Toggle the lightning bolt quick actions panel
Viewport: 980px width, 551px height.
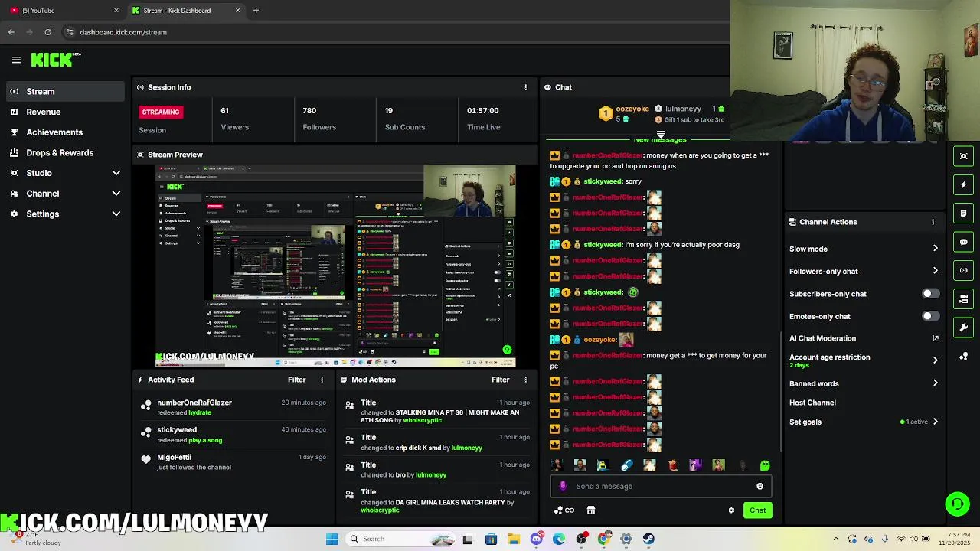tap(964, 184)
